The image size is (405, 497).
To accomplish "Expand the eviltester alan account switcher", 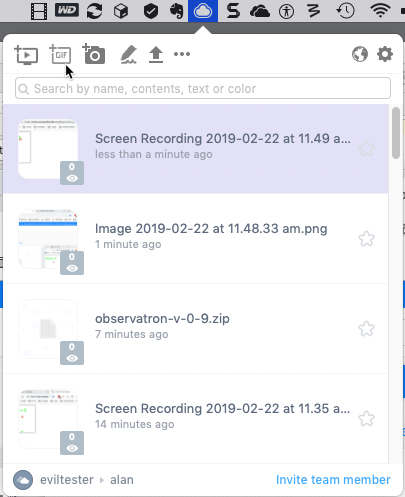I will tap(73, 480).
